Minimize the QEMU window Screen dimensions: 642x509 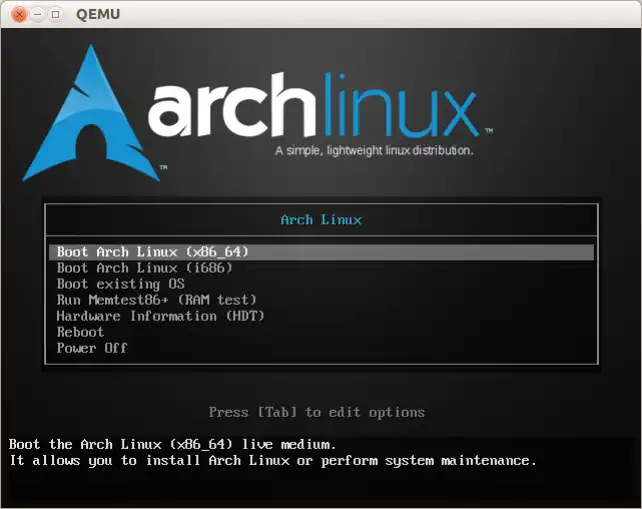tap(37, 14)
